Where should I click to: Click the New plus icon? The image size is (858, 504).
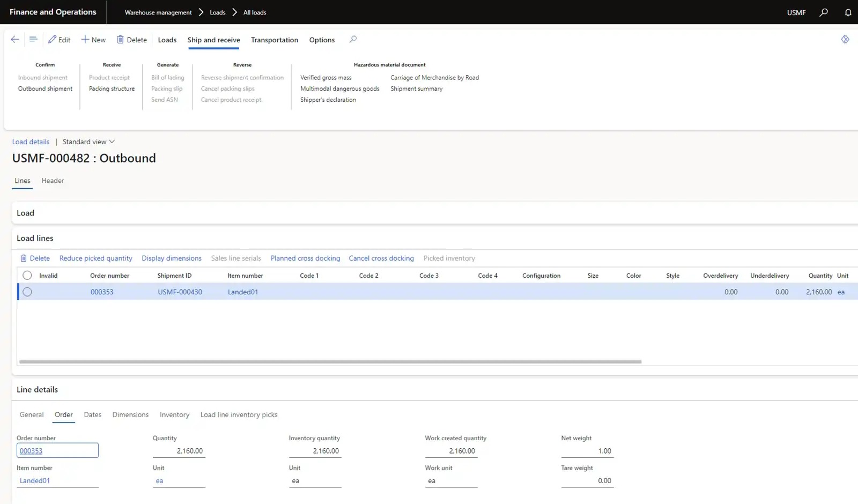85,40
